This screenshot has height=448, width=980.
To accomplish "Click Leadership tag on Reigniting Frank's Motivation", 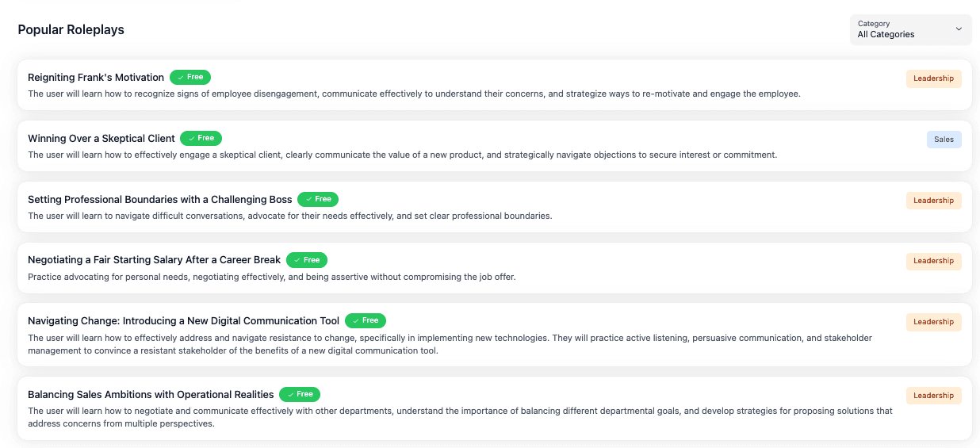I will [x=933, y=78].
